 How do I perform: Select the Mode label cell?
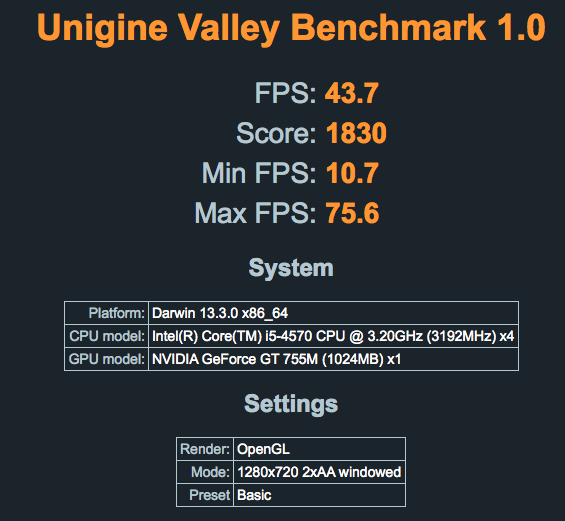[205, 472]
